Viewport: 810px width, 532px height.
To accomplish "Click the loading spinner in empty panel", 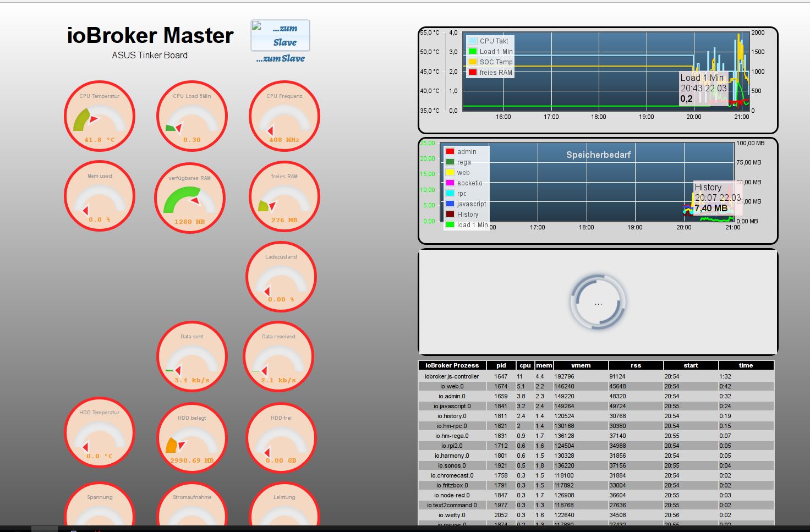I will (598, 303).
